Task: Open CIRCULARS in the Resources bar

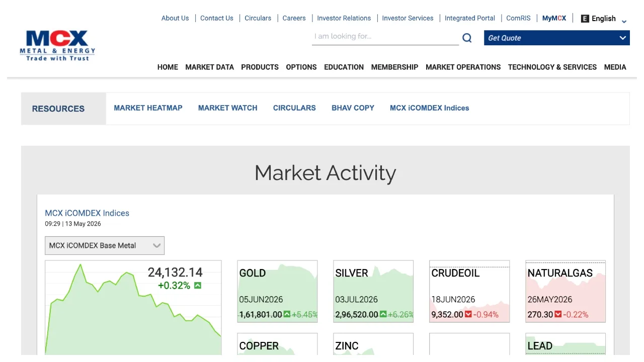Action: pos(294,108)
